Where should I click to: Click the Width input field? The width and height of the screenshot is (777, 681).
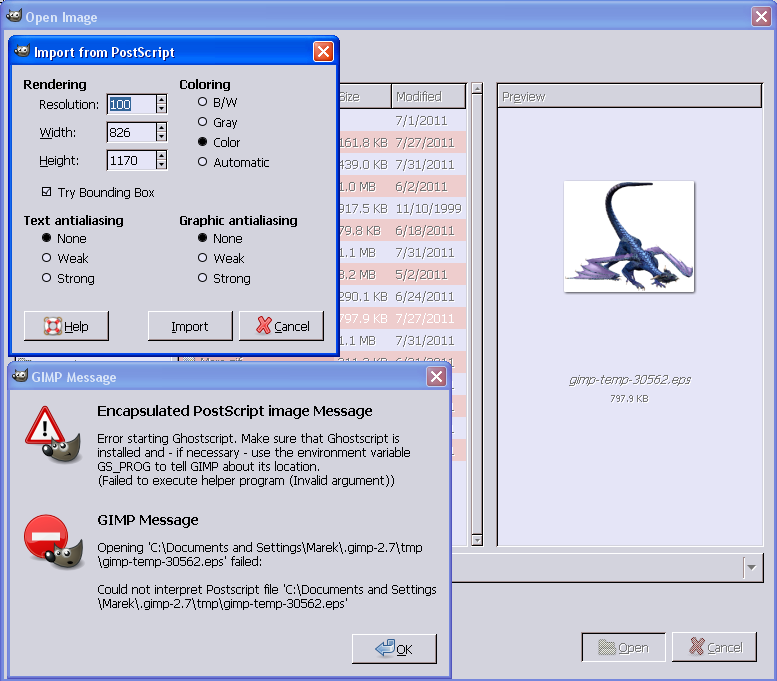tap(131, 132)
